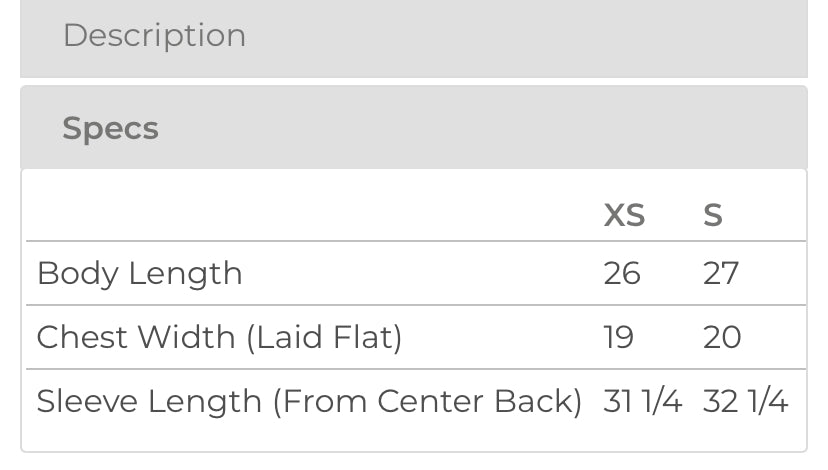Click the Specs heading text
Image resolution: width=828 pixels, height=470 pixels.
click(110, 128)
